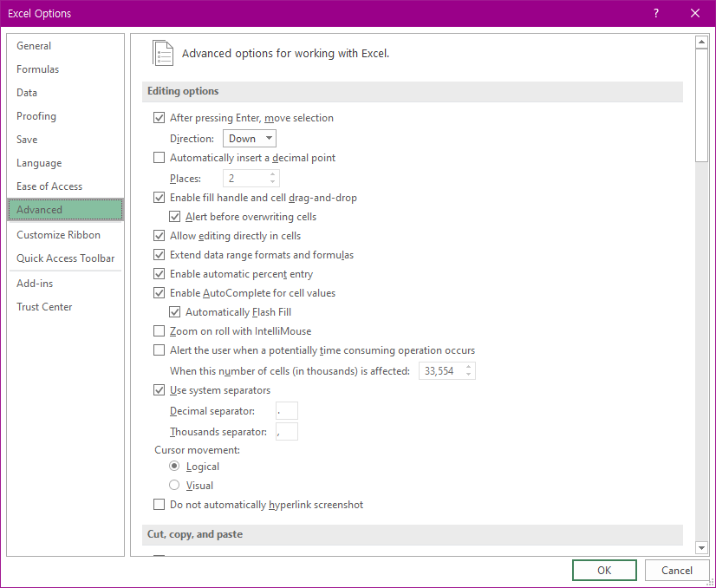The height and width of the screenshot is (588, 716).
Task: Close the Excel Options dialog
Action: tap(695, 13)
